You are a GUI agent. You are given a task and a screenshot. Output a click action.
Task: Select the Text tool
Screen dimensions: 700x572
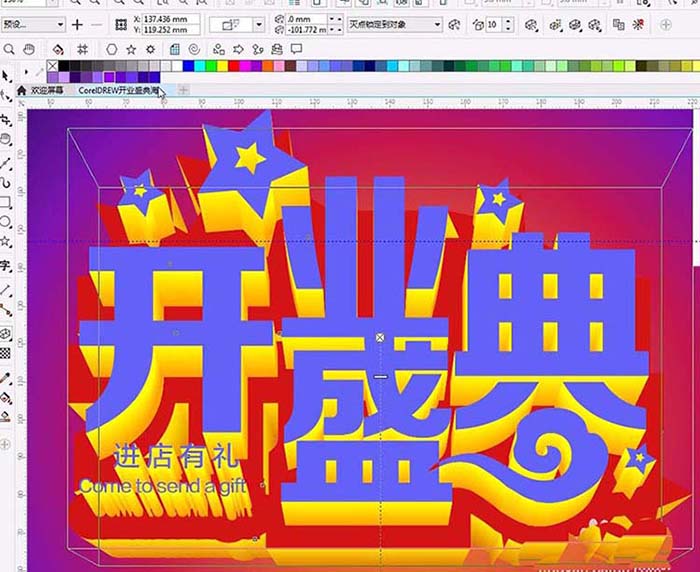point(5,265)
